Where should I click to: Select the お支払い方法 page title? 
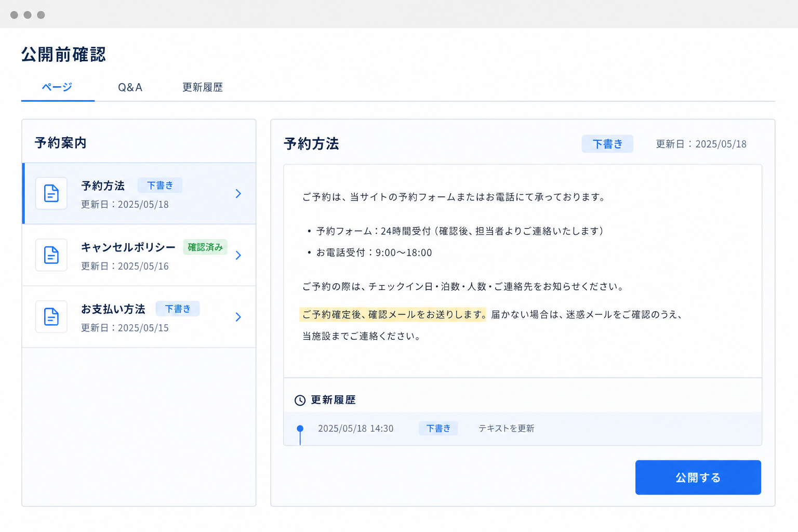(x=113, y=309)
